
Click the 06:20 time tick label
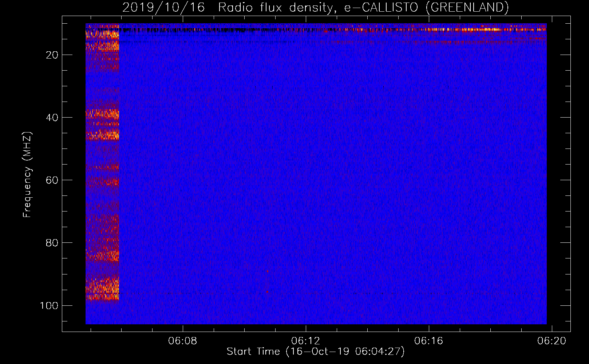coord(552,341)
